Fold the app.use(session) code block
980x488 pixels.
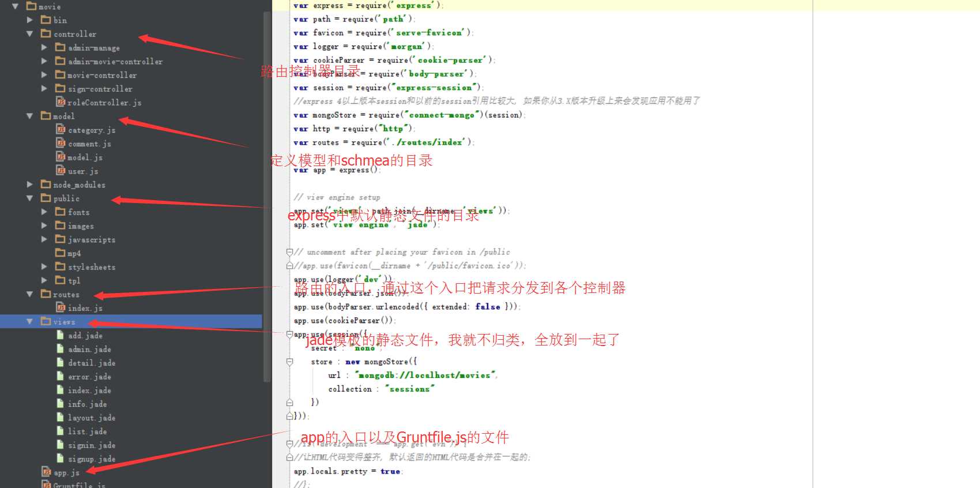pyautogui.click(x=289, y=334)
